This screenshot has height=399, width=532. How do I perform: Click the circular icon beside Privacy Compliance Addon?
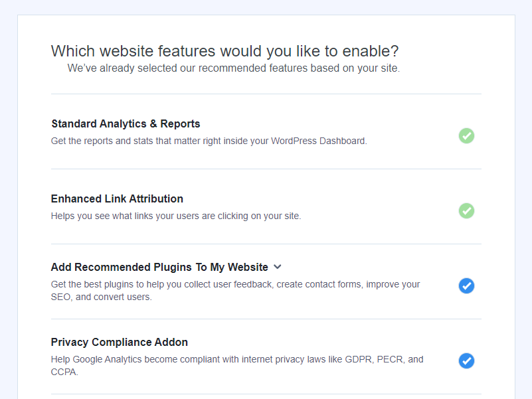tap(466, 360)
